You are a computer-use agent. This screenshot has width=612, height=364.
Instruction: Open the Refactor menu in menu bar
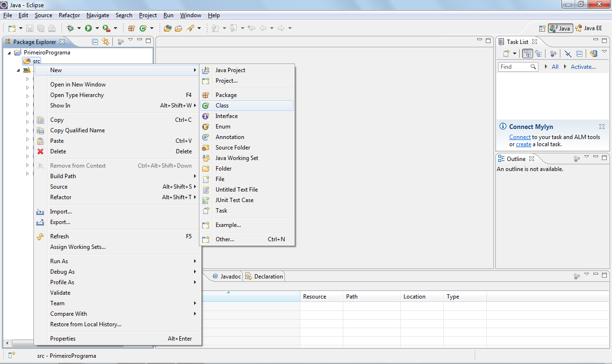(70, 15)
